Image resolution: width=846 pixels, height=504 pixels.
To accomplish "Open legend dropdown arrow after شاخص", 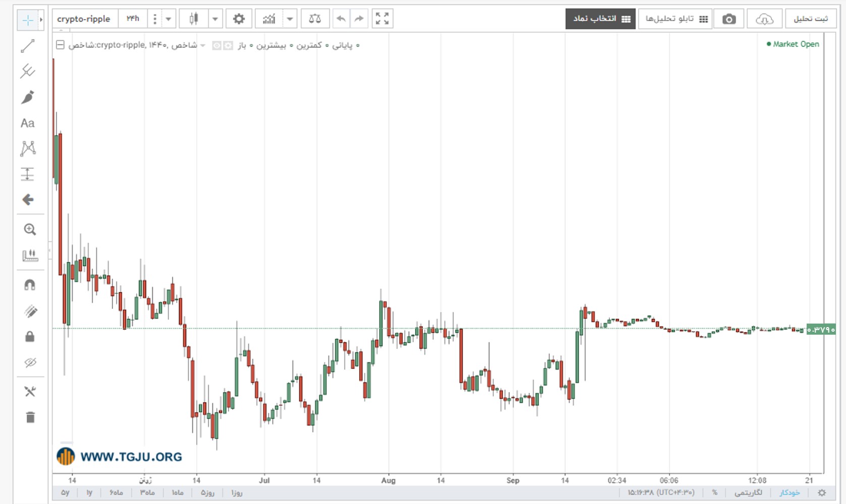I will (x=203, y=45).
